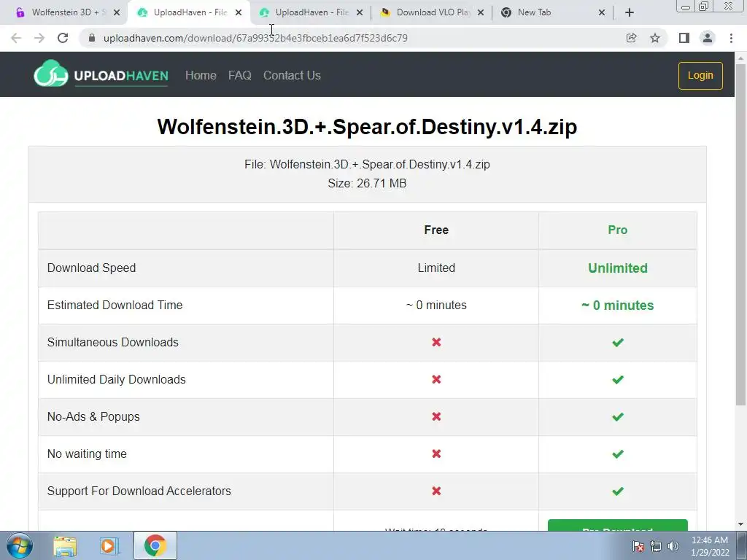Click the Chrome taskbar icon
The image size is (747, 560).
[155, 545]
